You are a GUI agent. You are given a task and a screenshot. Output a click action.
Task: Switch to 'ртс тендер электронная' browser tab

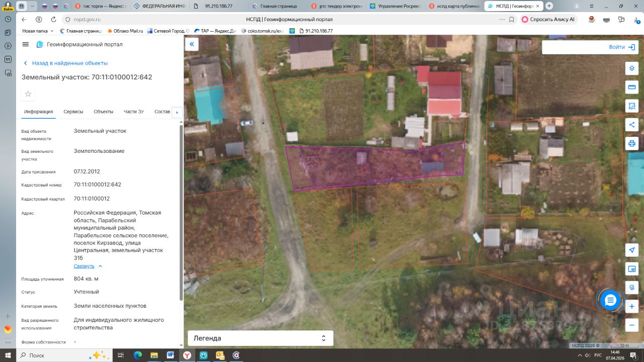point(337,6)
